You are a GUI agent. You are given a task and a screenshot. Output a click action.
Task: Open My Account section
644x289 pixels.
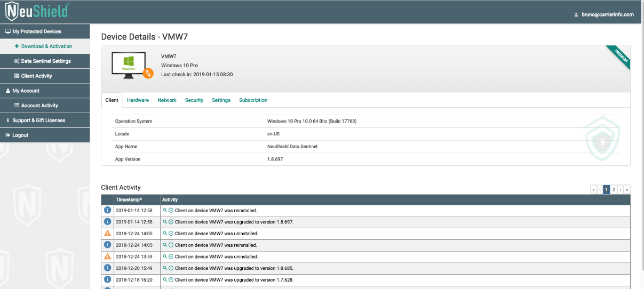45,91
